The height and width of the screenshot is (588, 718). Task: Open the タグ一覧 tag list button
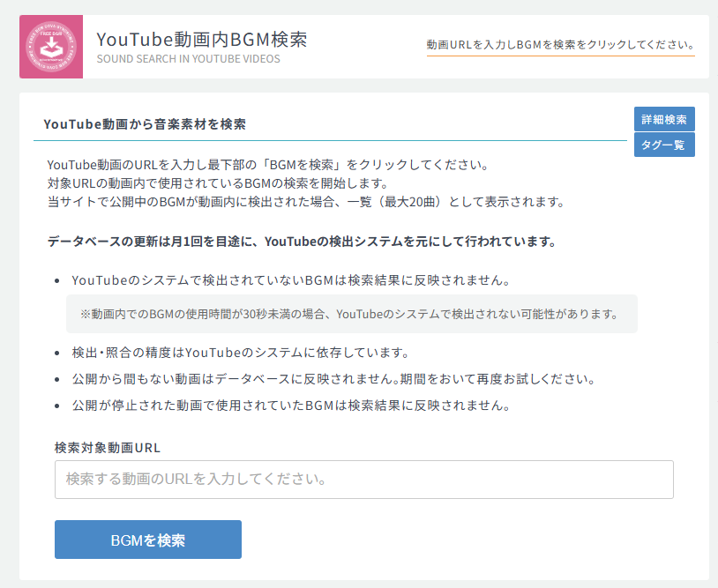pos(664,145)
